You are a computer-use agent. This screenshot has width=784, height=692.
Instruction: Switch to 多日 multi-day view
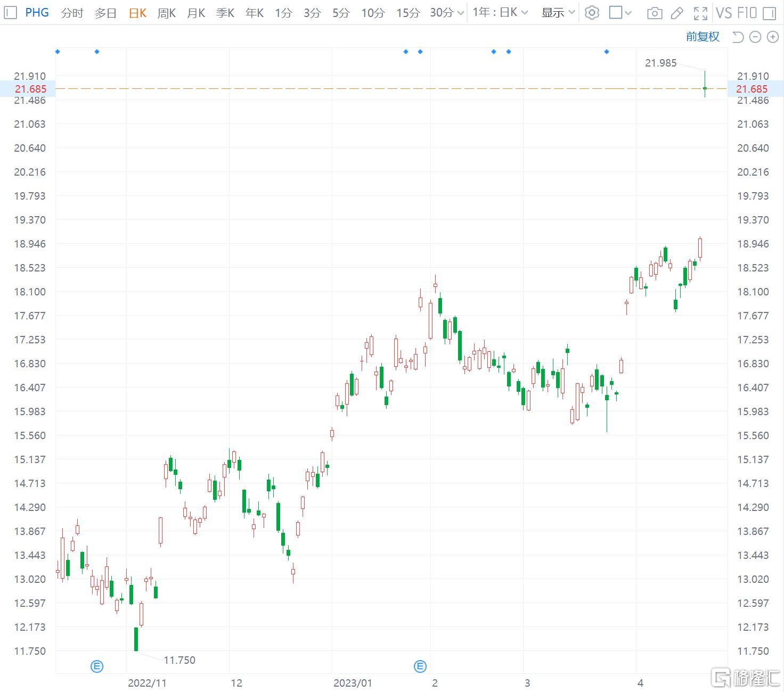[x=105, y=13]
